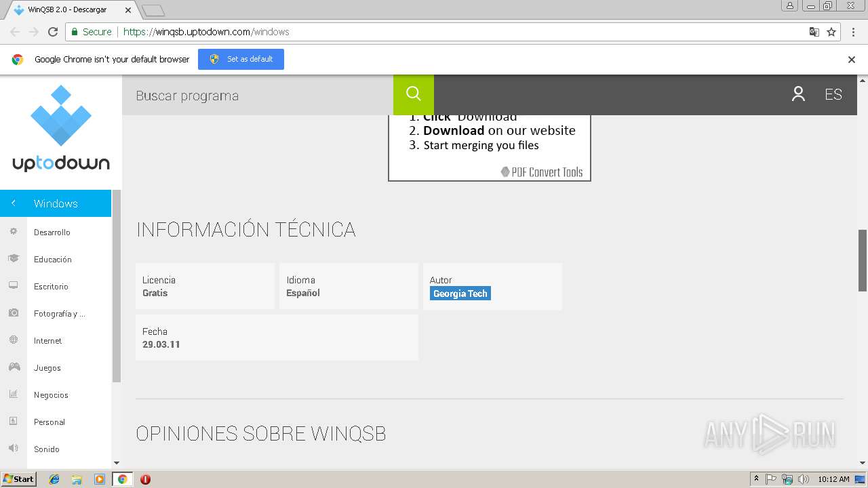Click the Action Center flag icon
This screenshot has width=868, height=488.
[x=771, y=479]
